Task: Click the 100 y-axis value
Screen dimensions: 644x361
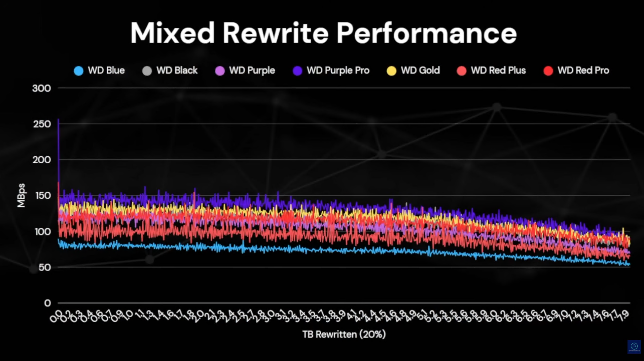Action: (x=43, y=232)
